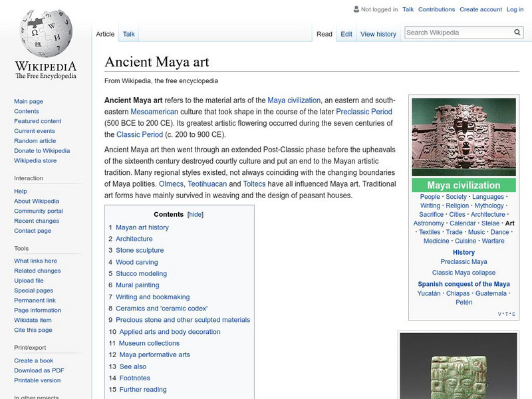
Task: Select the Read tab
Action: pos(325,34)
